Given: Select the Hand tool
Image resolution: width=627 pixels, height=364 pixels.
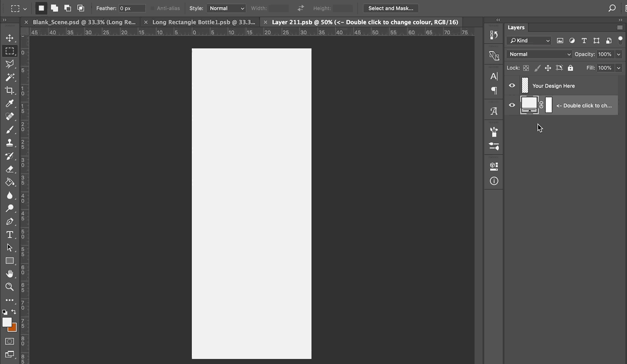Looking at the screenshot, I should coord(10,274).
